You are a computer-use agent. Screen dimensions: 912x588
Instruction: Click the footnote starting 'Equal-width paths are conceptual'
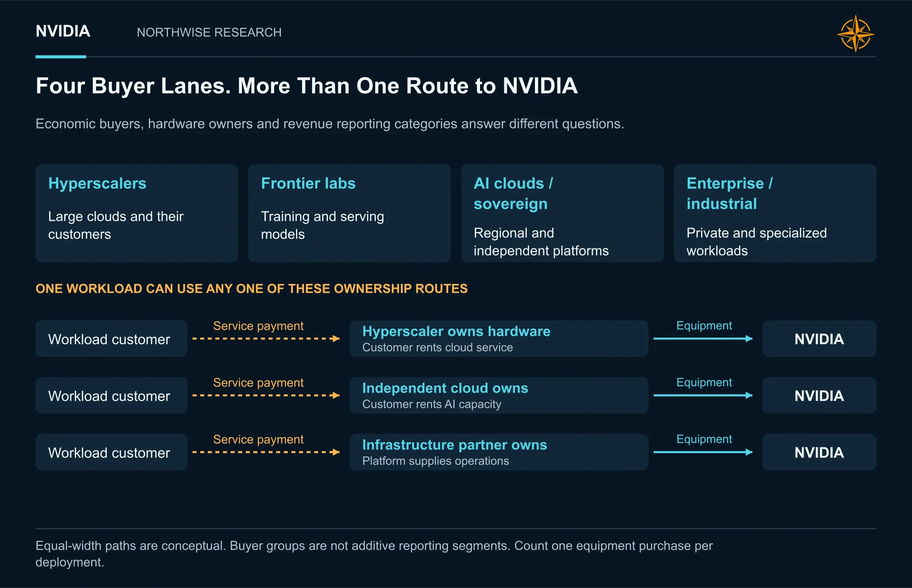pos(374,554)
